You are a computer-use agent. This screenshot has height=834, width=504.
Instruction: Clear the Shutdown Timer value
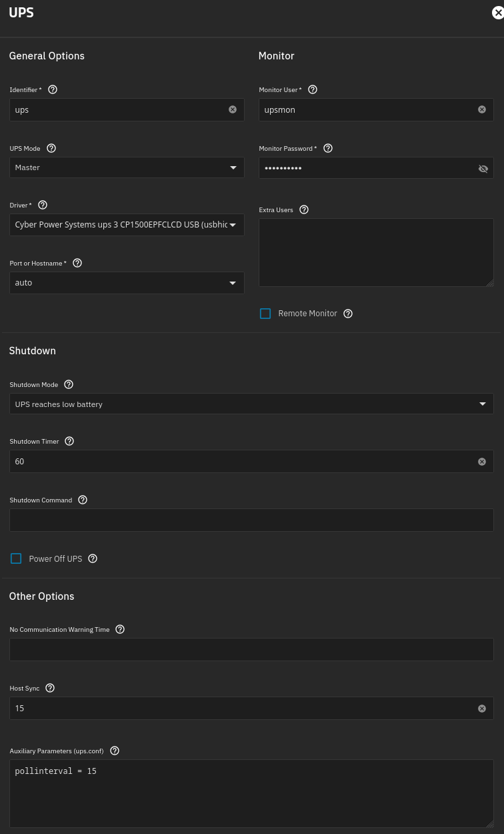482,462
